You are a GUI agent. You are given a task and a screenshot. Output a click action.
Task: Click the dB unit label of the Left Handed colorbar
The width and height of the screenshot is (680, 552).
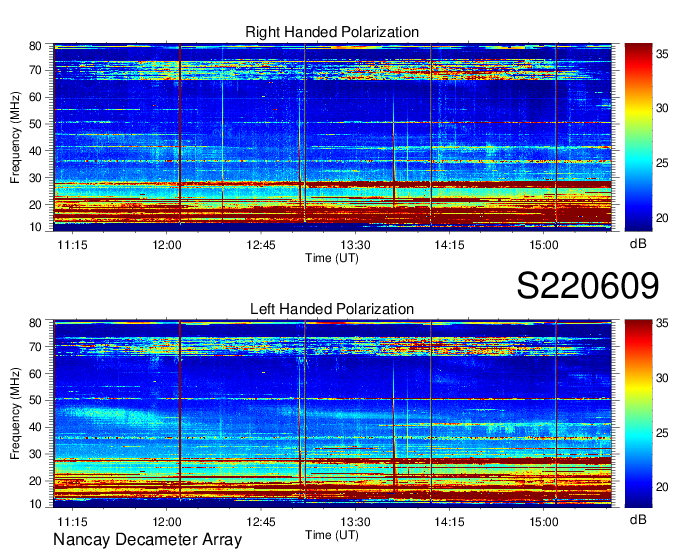(638, 519)
